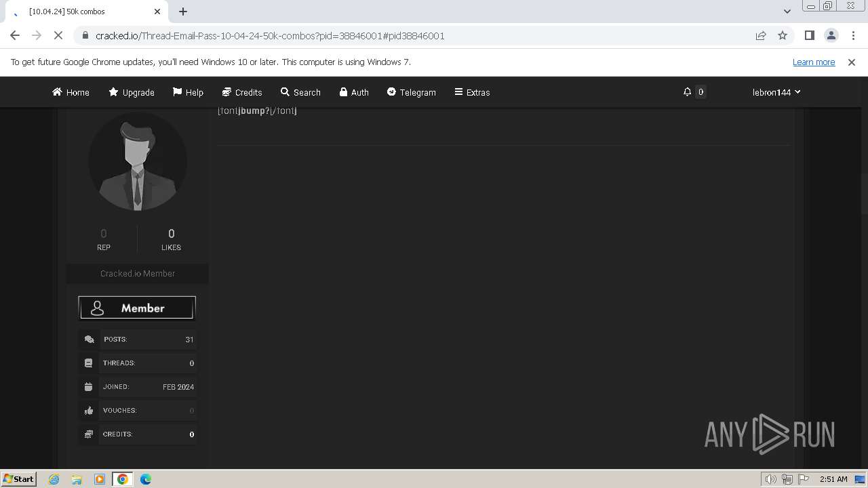
Task: Click the share page icon in address bar
Action: click(x=761, y=35)
